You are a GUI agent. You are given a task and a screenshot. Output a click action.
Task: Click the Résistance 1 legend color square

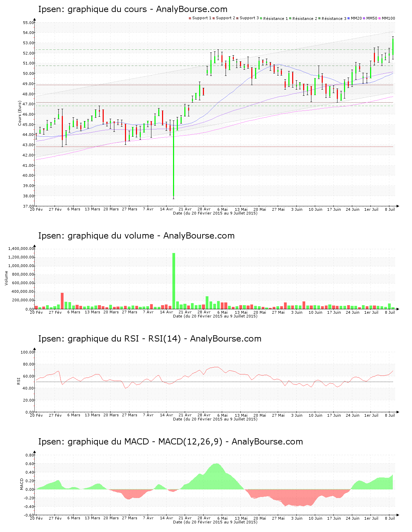(x=261, y=18)
